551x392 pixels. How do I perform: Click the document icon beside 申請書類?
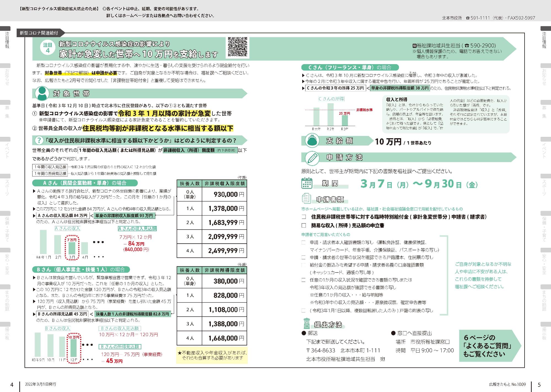[306, 198]
